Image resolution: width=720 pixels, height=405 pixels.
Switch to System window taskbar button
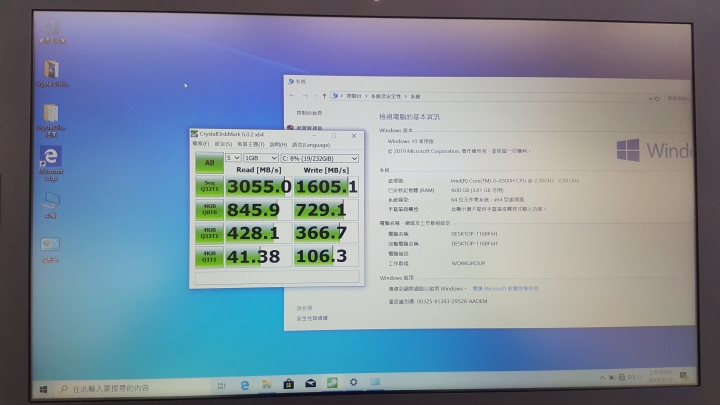pos(375,382)
